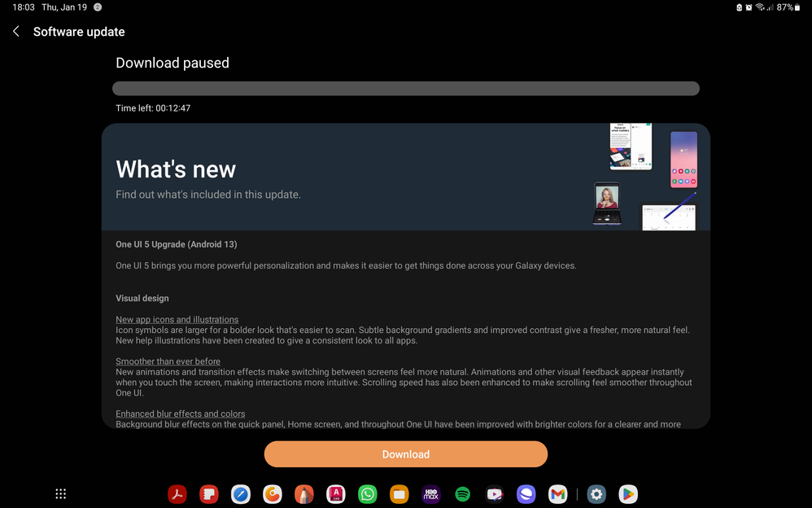Click the 'One UI 5 brings you more powerful' paragraph

click(x=346, y=265)
